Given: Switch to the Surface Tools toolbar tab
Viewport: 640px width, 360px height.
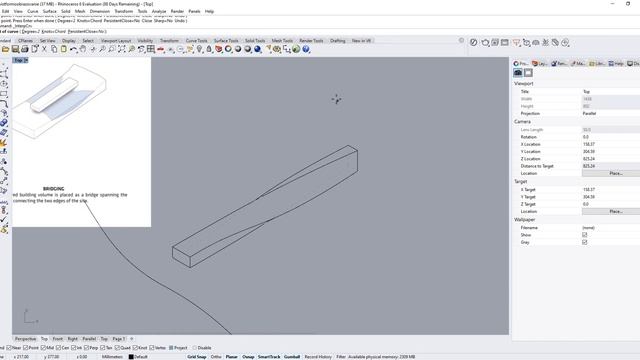Looking at the screenshot, I should [226, 41].
